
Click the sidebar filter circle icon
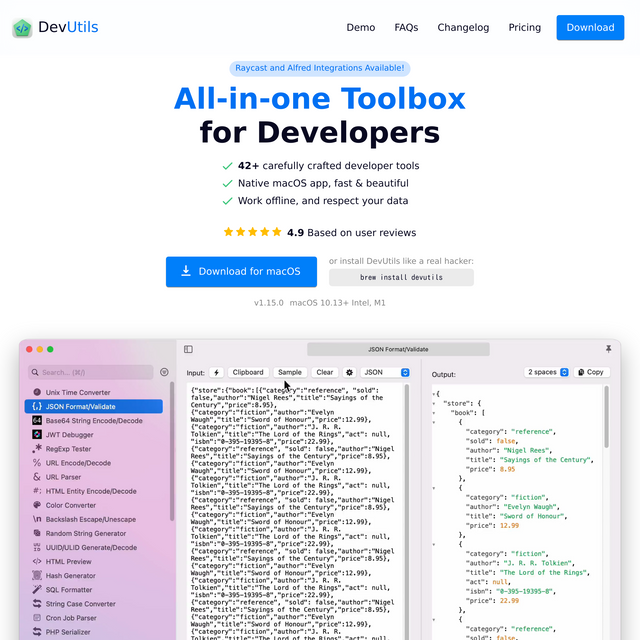click(164, 372)
